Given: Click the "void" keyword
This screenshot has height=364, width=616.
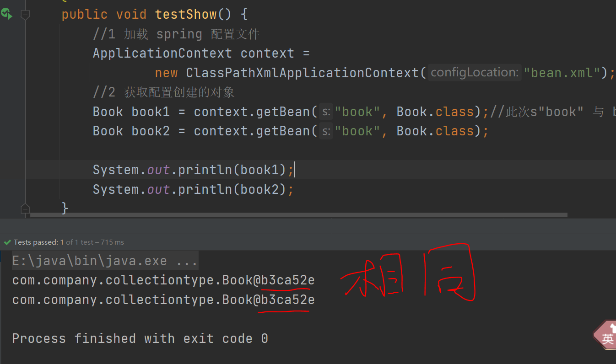Looking at the screenshot, I should 131,14.
